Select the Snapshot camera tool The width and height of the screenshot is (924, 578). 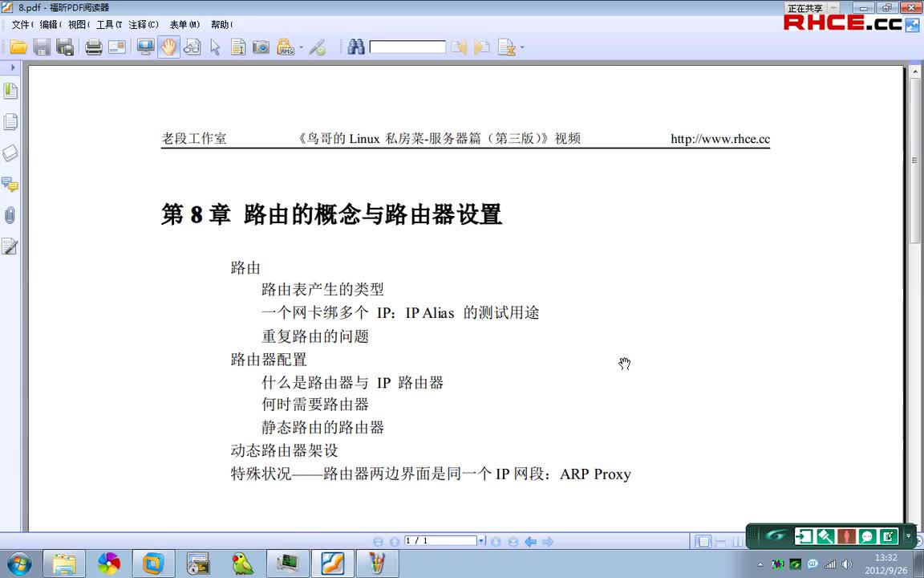click(x=261, y=47)
